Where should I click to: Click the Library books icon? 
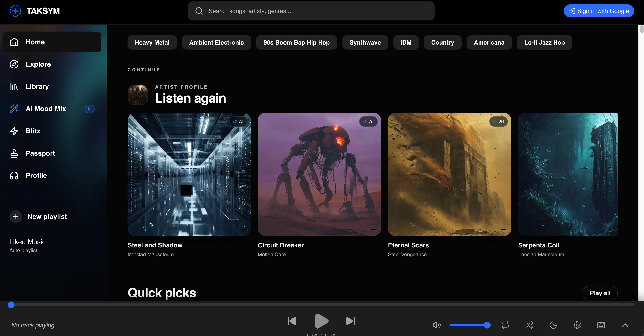click(14, 86)
